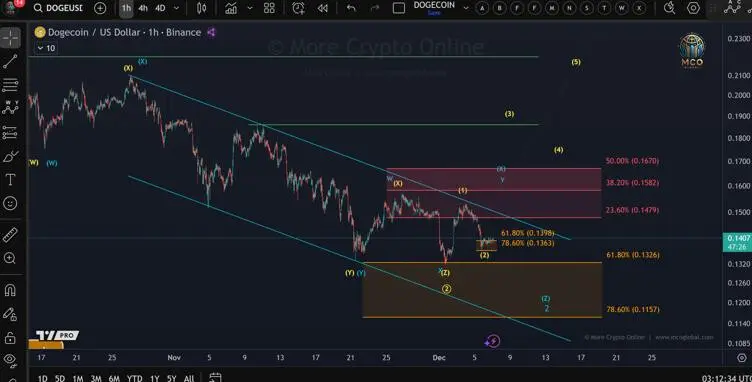Toggle stay in drawing mode pencil lock

click(x=10, y=314)
